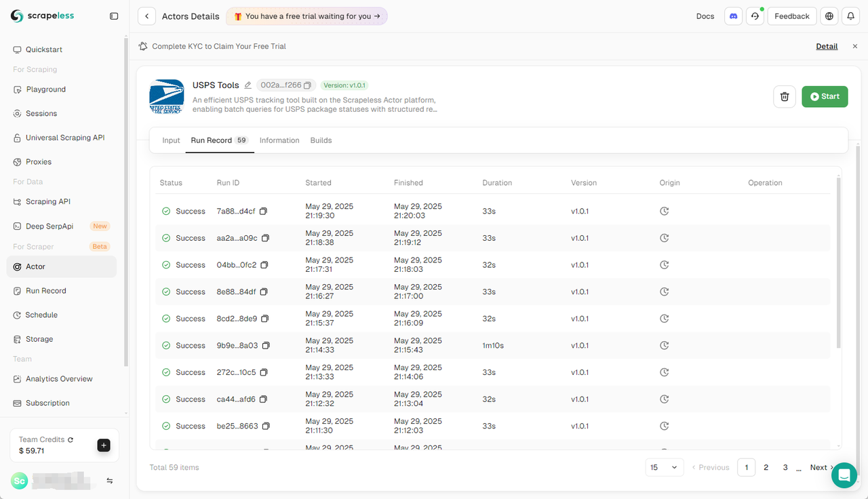Open the notifications bell

851,16
